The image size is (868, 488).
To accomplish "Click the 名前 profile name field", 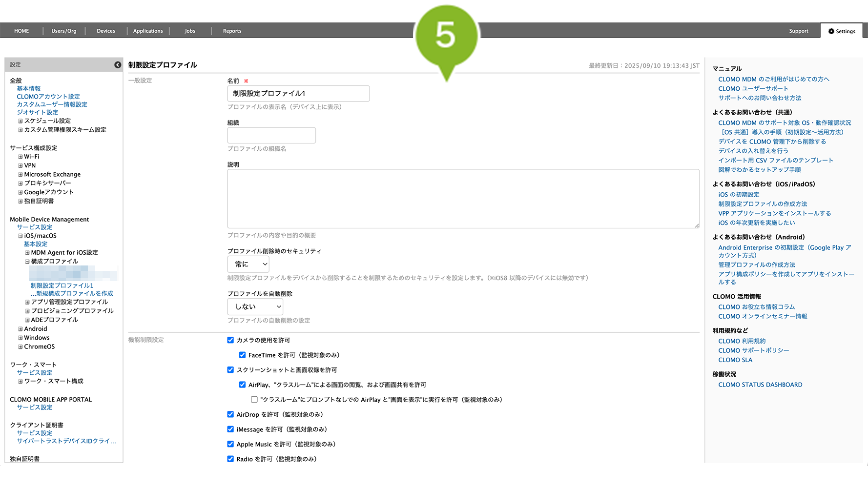I will point(298,94).
